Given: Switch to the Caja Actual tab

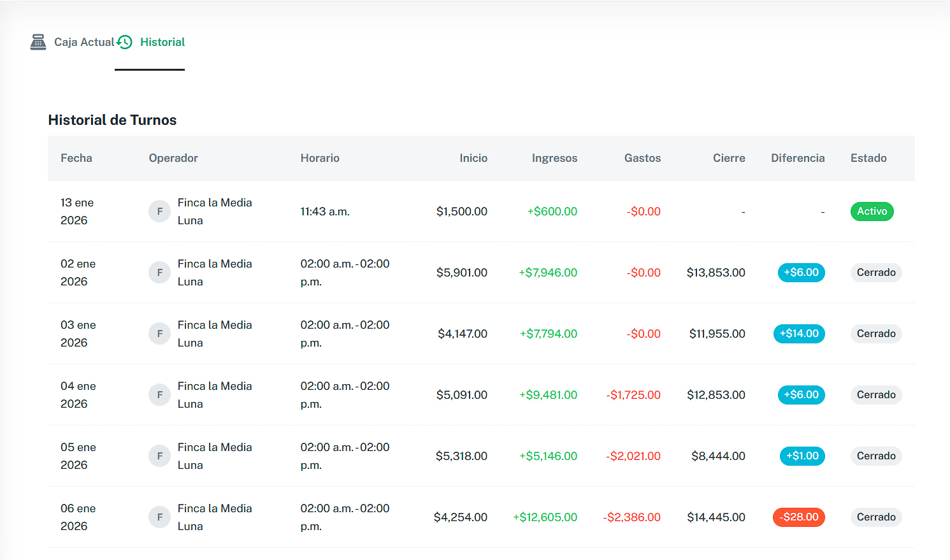Looking at the screenshot, I should pyautogui.click(x=83, y=42).
